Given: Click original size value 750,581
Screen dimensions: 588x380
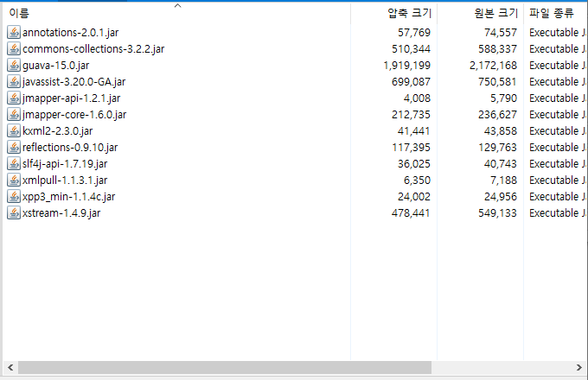Looking at the screenshot, I should pos(497,82).
